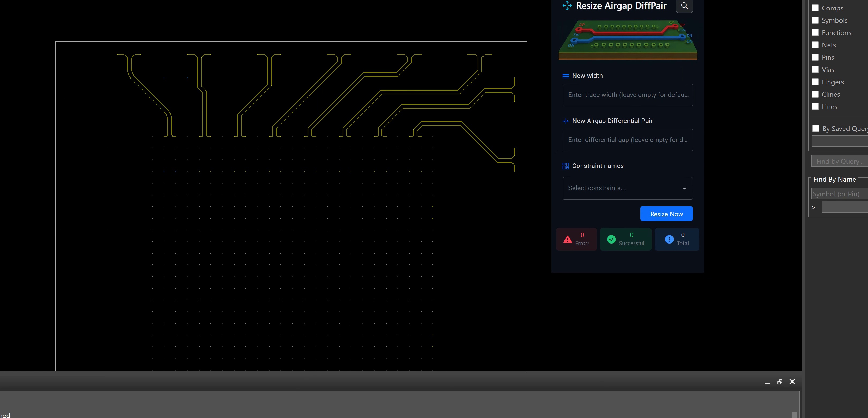Enable the Comps checkbox
This screenshot has width=868, height=418.
815,8
